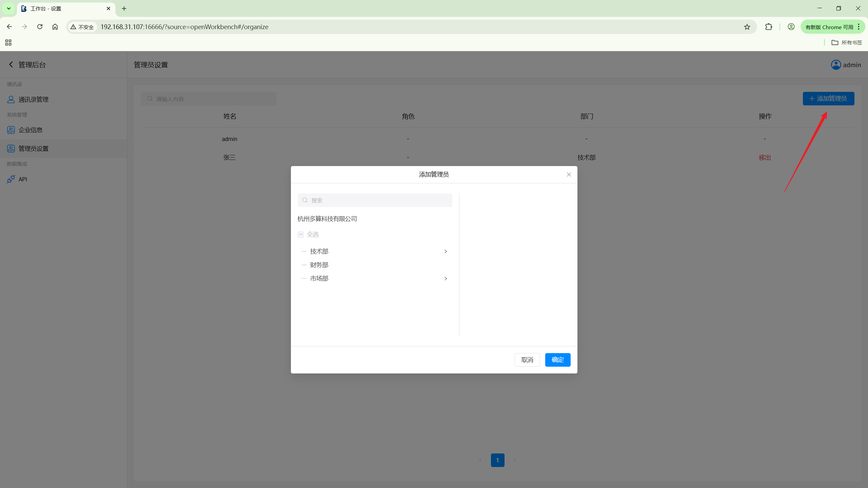The height and width of the screenshot is (488, 868).
Task: Click the API link icon
Action: pyautogui.click(x=11, y=179)
